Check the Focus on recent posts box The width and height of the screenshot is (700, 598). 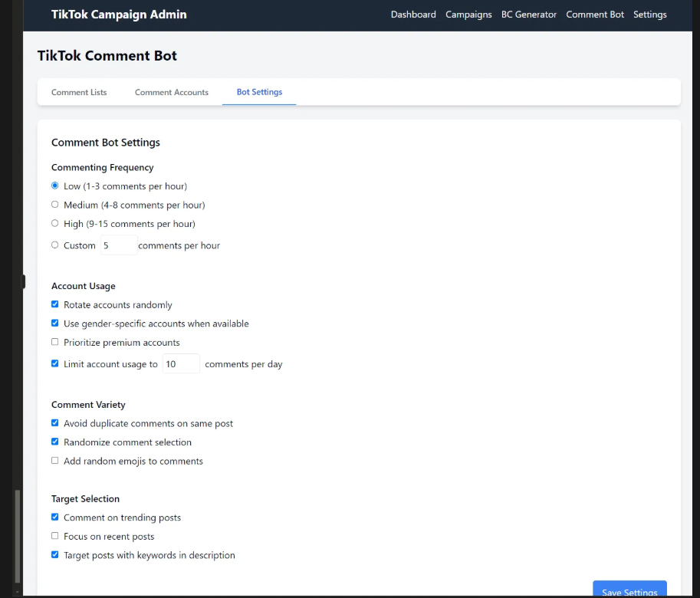(55, 536)
